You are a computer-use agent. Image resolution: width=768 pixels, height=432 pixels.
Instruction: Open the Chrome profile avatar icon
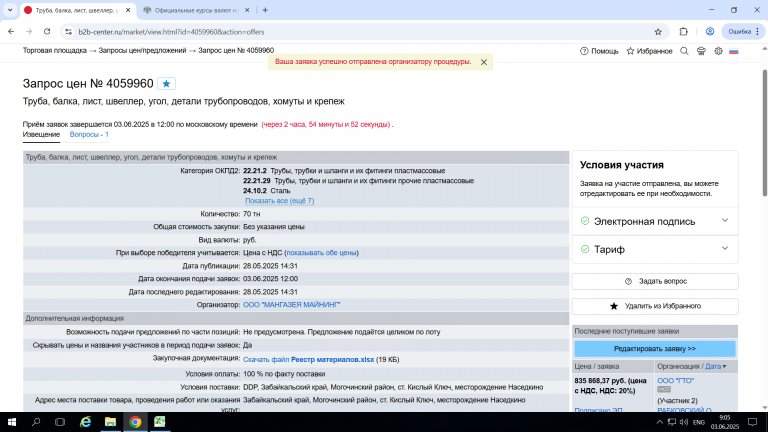[710, 32]
